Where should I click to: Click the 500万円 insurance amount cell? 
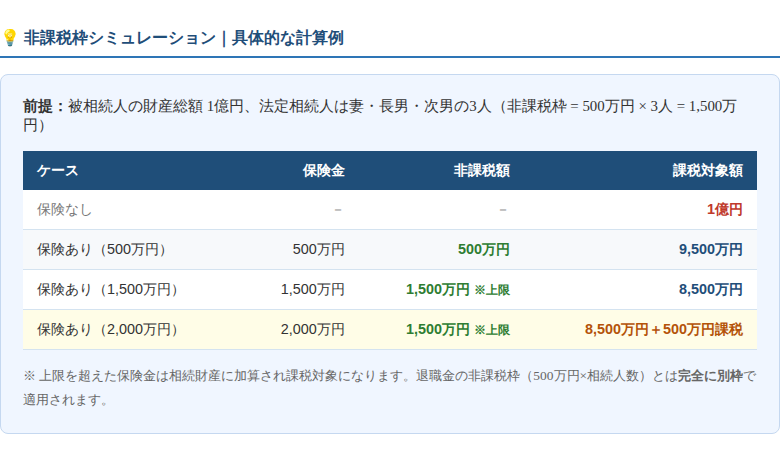(x=318, y=250)
